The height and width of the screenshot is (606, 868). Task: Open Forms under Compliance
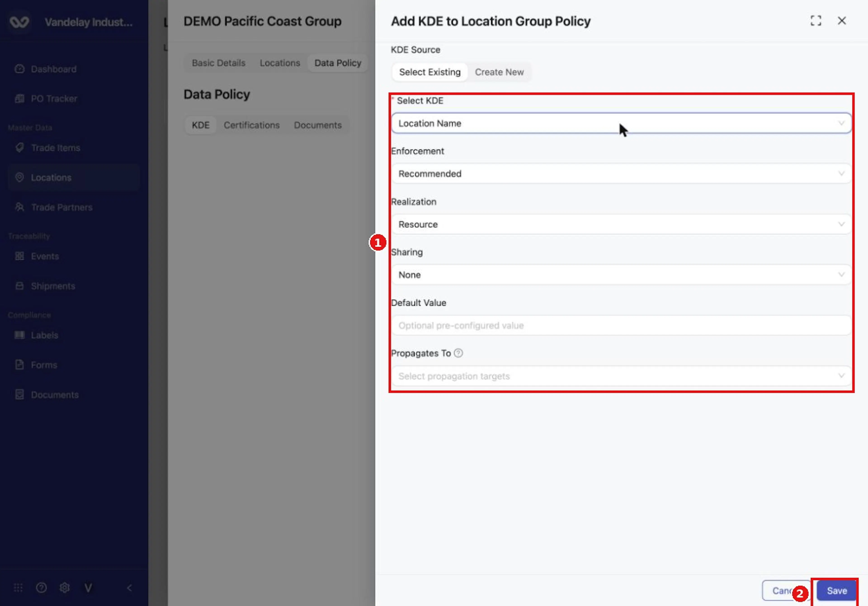click(44, 365)
